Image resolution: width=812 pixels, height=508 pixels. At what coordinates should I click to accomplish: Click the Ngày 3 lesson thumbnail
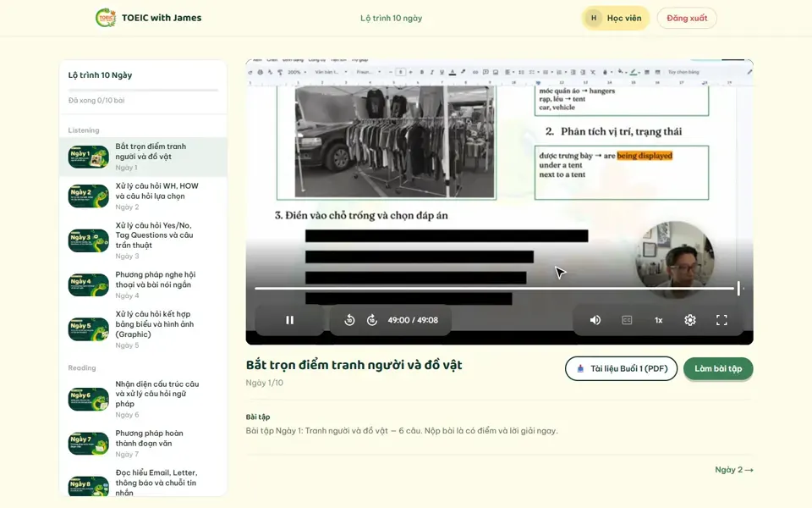pyautogui.click(x=89, y=240)
